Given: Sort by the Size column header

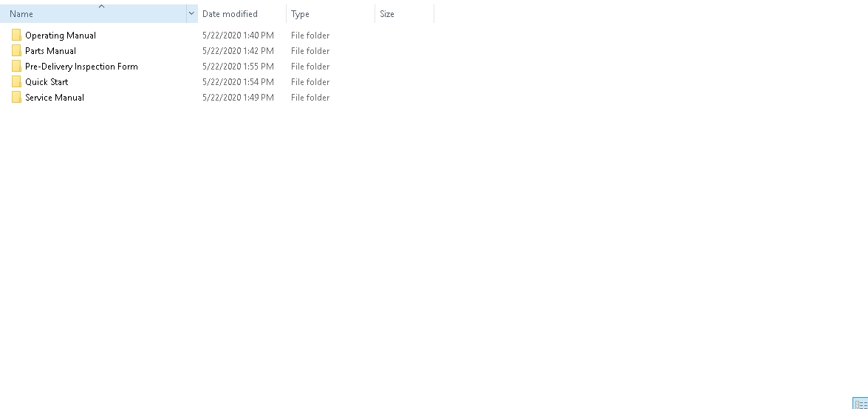Looking at the screenshot, I should pyautogui.click(x=404, y=13).
